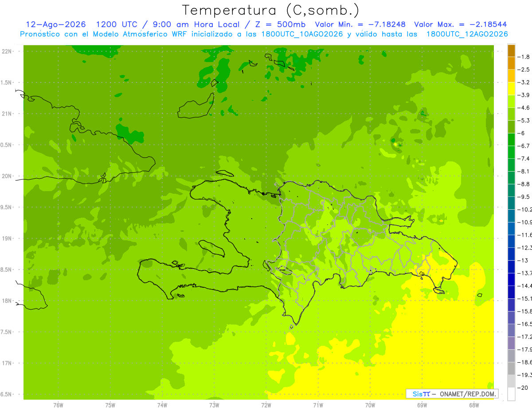Click the 18N latitude axis label
The width and height of the screenshot is (532, 411).
(7, 301)
